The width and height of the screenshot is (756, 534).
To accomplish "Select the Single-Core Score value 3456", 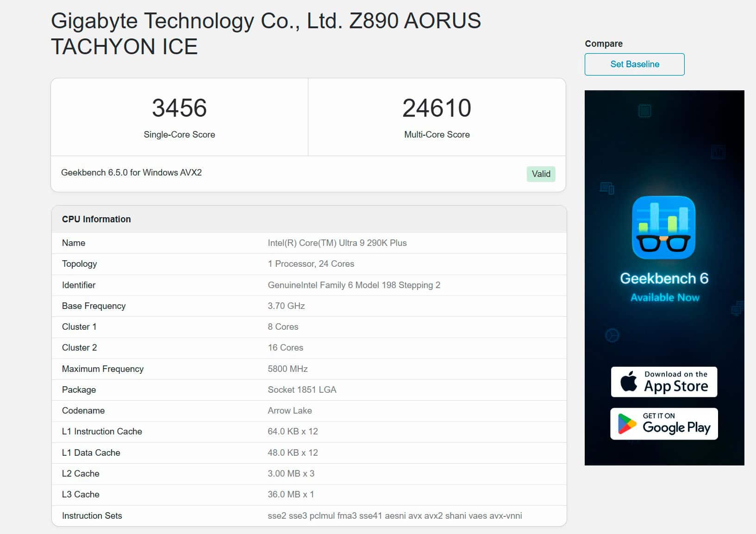I will click(x=179, y=108).
